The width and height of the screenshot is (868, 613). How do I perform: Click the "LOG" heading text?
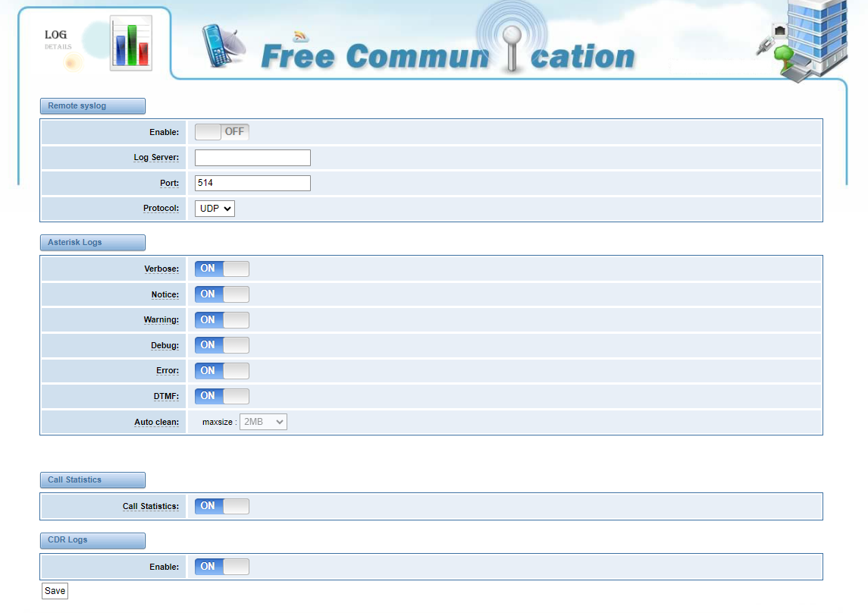tap(55, 35)
